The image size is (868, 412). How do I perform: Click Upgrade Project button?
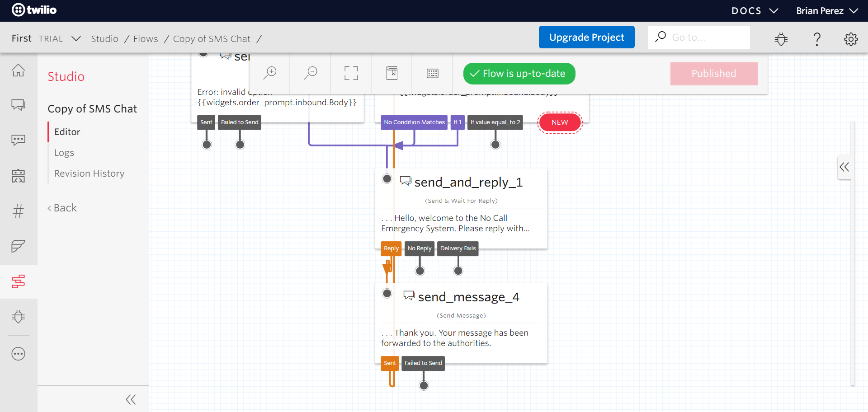(x=586, y=37)
